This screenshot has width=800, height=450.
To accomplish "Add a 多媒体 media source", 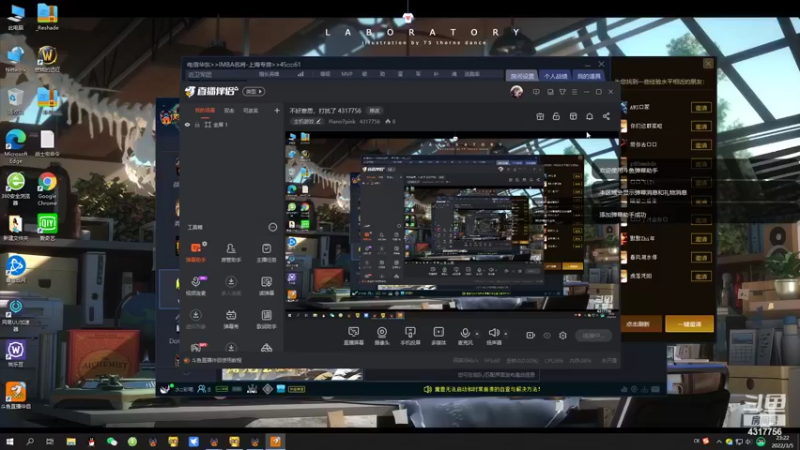I will click(x=438, y=336).
